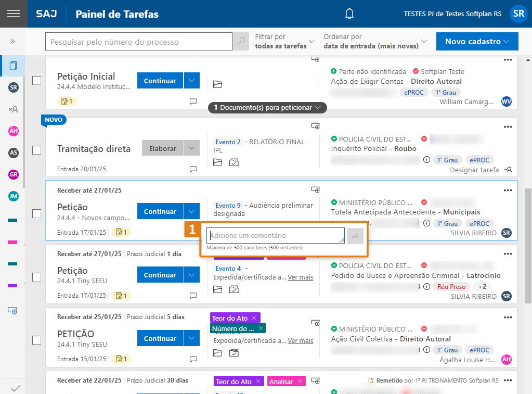
Task: Click the Elaborar button on Tramitação direta
Action: coord(162,148)
